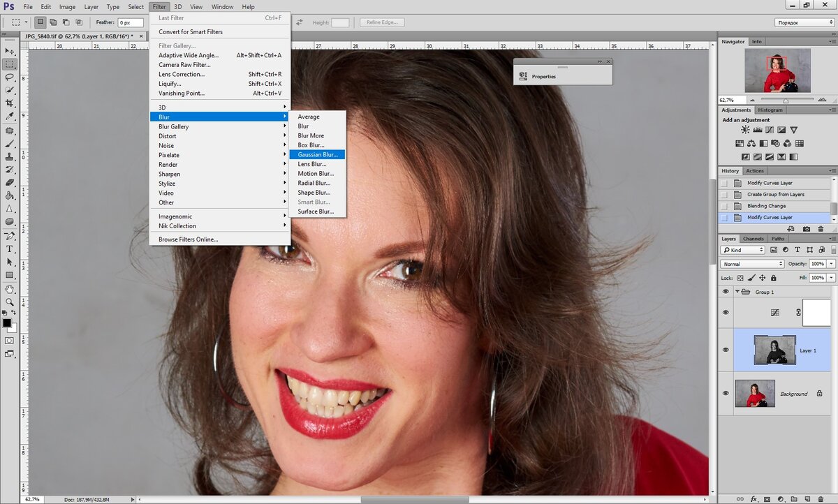Open layer filter Kind dropdown
Image resolution: width=838 pixels, height=504 pixels.
(x=742, y=250)
